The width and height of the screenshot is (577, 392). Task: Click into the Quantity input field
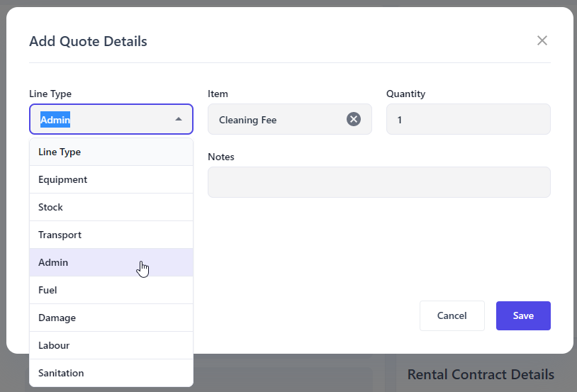pyautogui.click(x=468, y=120)
